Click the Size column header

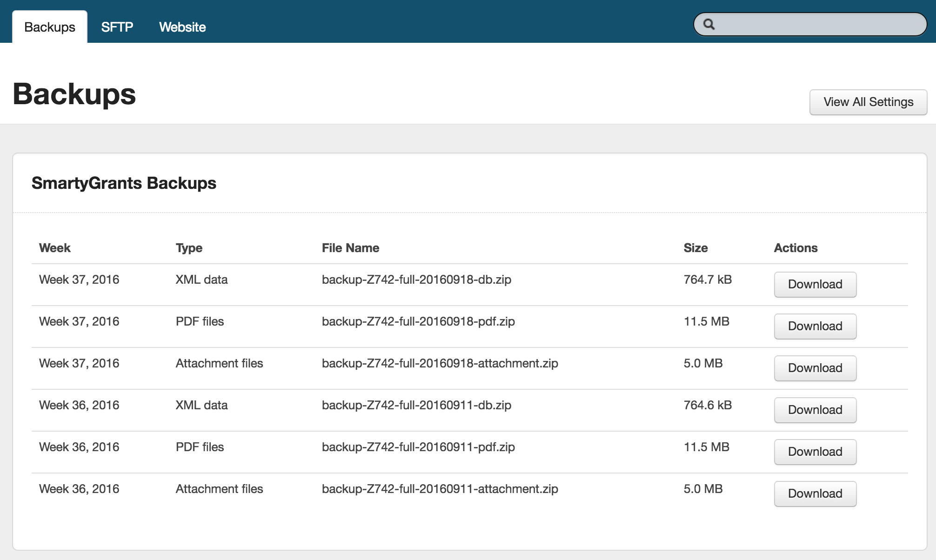tap(695, 248)
